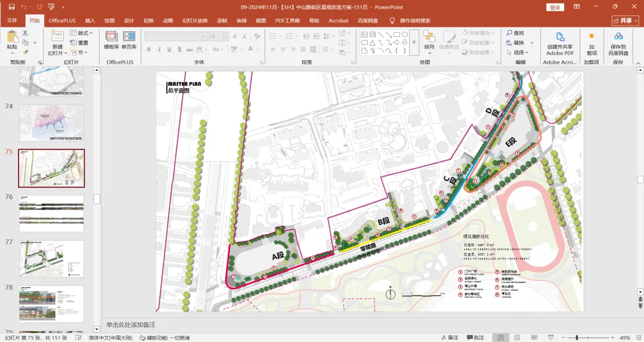Switch to the 设计 Design tab
Viewport: 644px width, 342px height.
[129, 20]
